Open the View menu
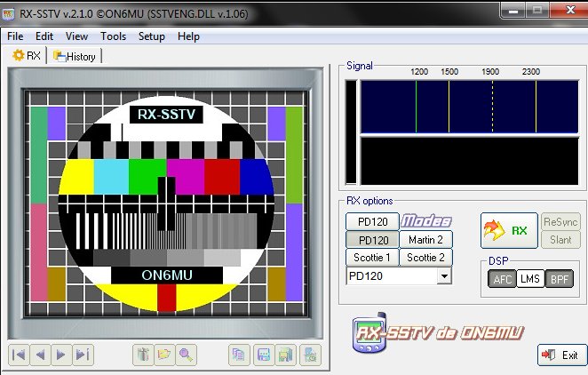 point(77,36)
